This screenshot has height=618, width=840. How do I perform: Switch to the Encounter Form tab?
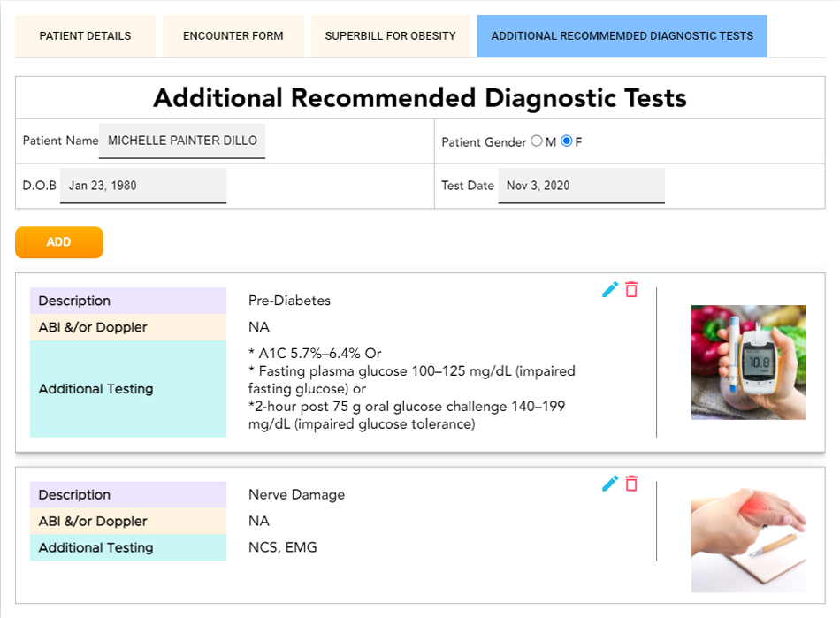click(x=233, y=36)
